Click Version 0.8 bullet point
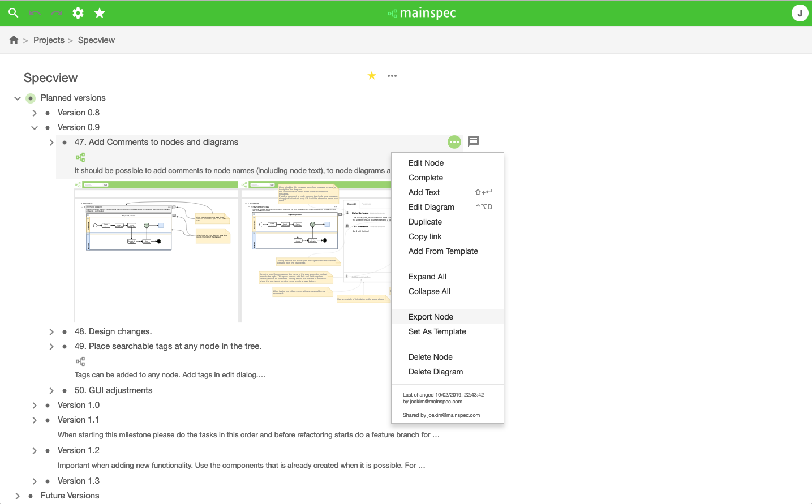The width and height of the screenshot is (812, 504). tap(48, 113)
